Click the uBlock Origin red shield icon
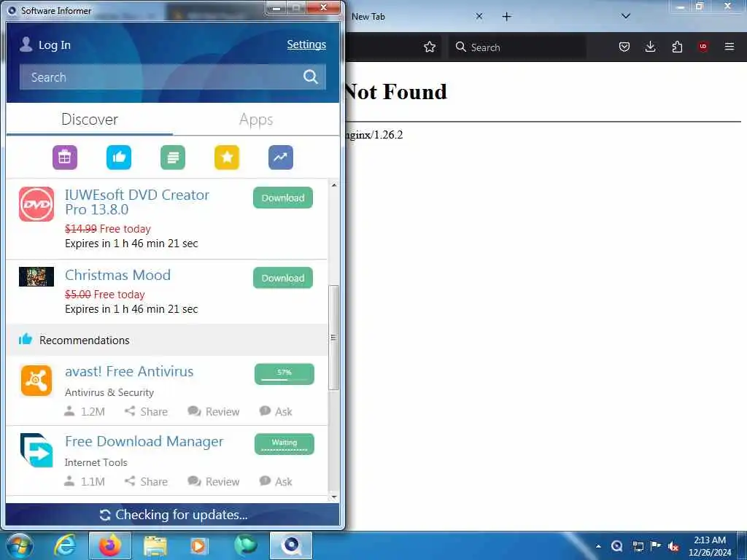 703,47
